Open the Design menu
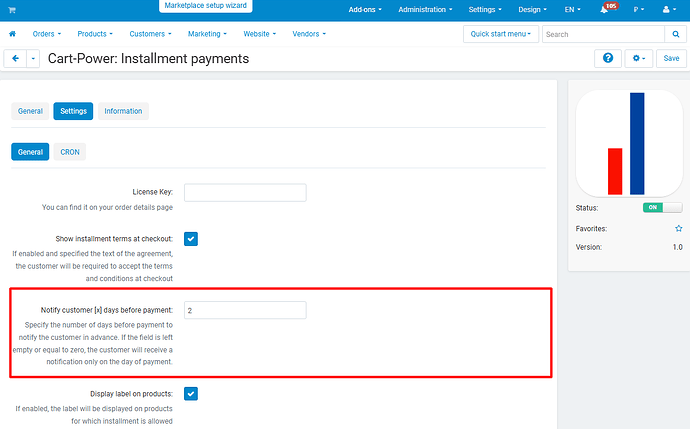Image resolution: width=690 pixels, height=429 pixels. coord(532,10)
